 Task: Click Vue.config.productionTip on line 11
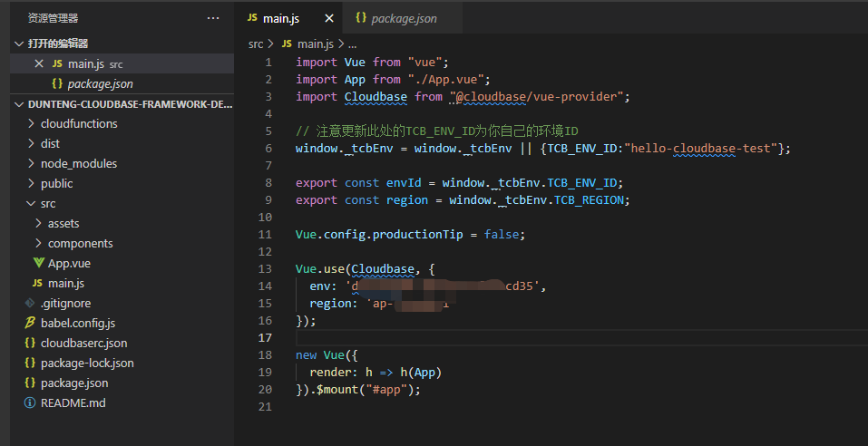379,234
